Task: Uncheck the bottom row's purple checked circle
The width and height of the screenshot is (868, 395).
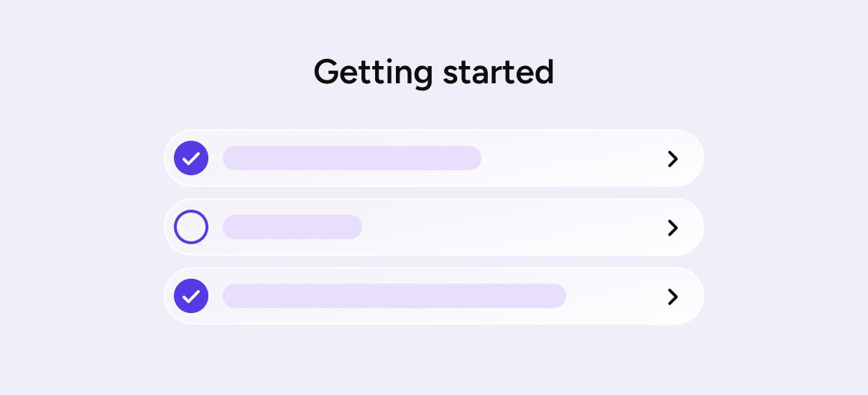Action: pos(191,296)
